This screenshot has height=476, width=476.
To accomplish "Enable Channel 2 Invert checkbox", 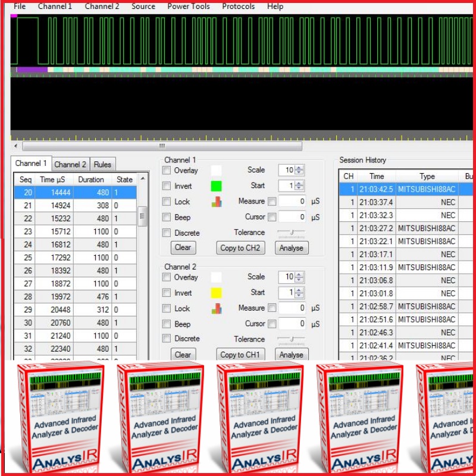I will [x=167, y=293].
